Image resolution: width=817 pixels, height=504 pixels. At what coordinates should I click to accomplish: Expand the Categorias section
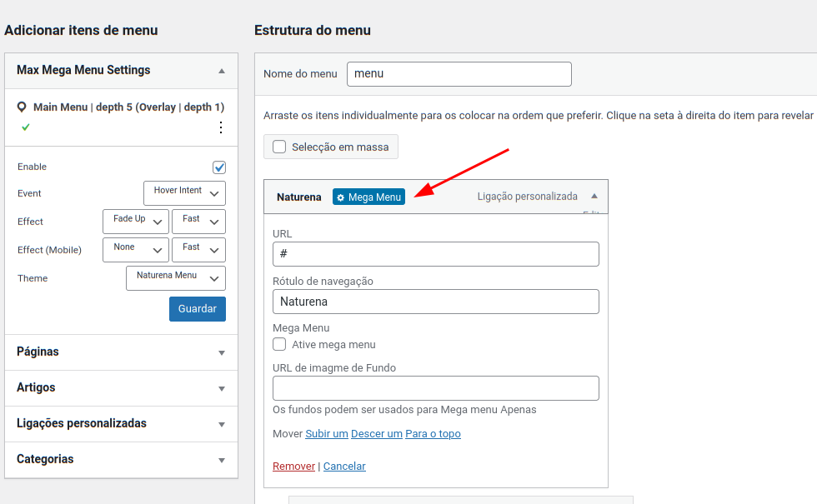click(x=121, y=460)
